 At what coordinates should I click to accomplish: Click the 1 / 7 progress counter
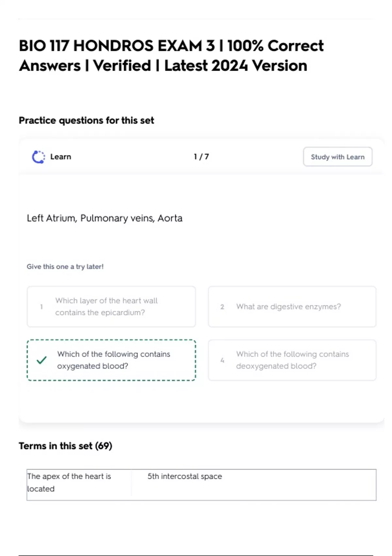point(201,157)
